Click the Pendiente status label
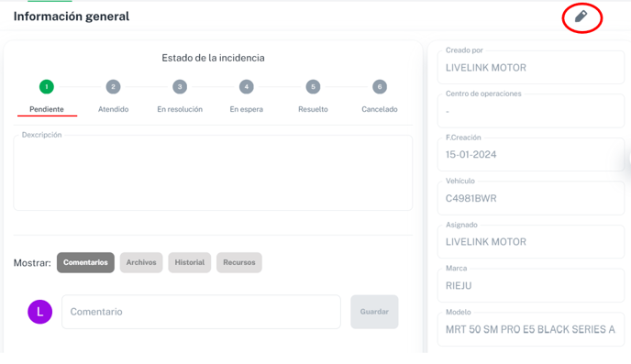Viewport: 631px width, 364px height. coord(47,109)
